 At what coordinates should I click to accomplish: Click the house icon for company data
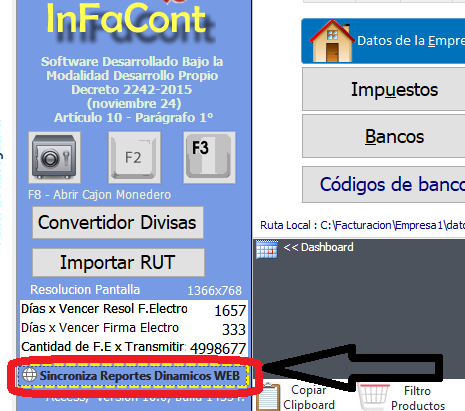pos(332,41)
